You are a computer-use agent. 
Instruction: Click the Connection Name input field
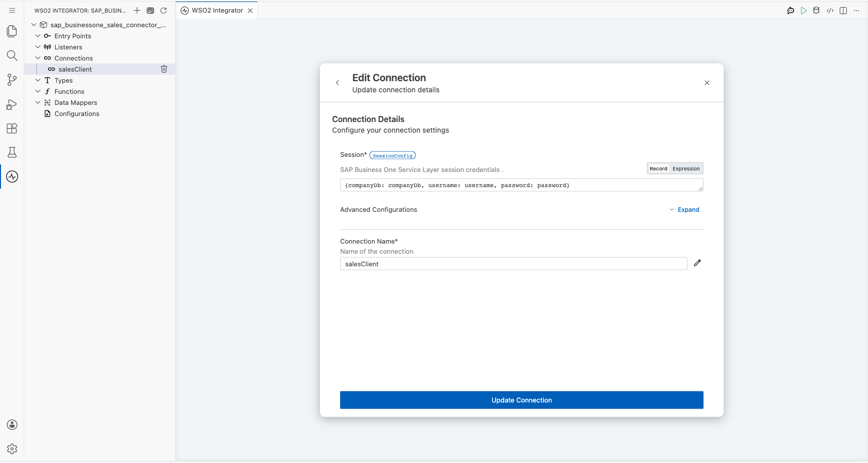(514, 264)
